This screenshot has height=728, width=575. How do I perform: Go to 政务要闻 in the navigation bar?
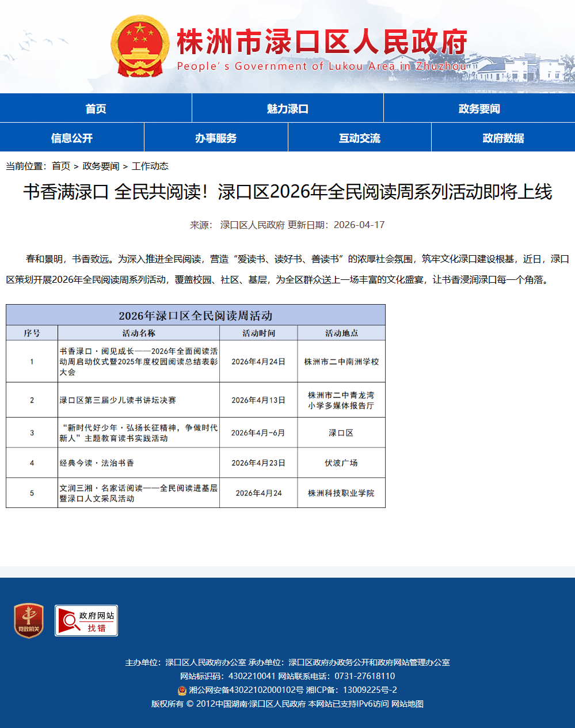479,108
